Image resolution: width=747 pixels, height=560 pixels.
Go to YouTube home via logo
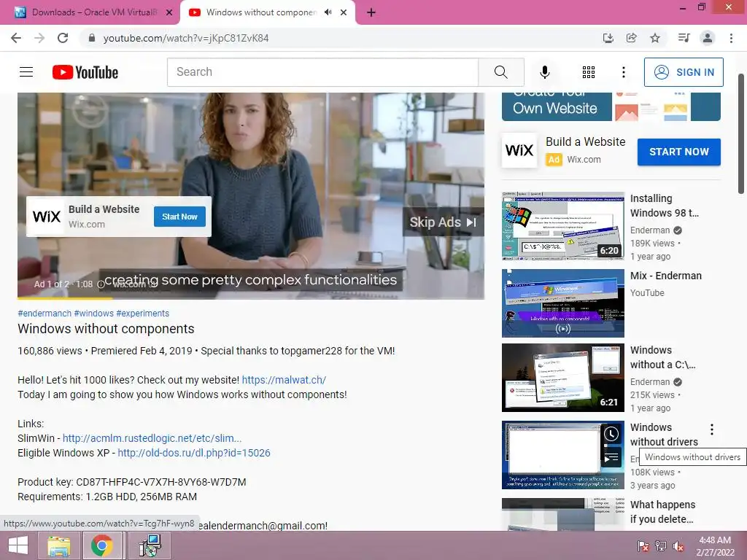tap(85, 72)
